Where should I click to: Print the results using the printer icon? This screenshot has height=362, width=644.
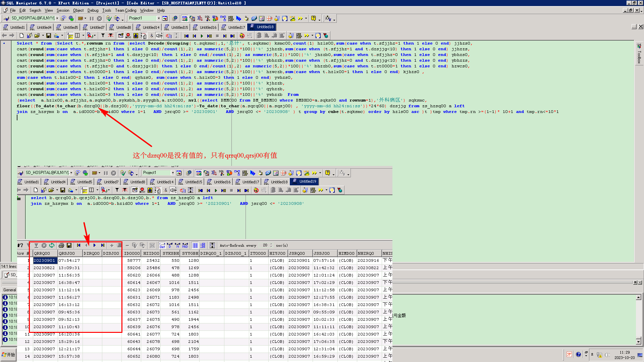pyautogui.click(x=61, y=245)
